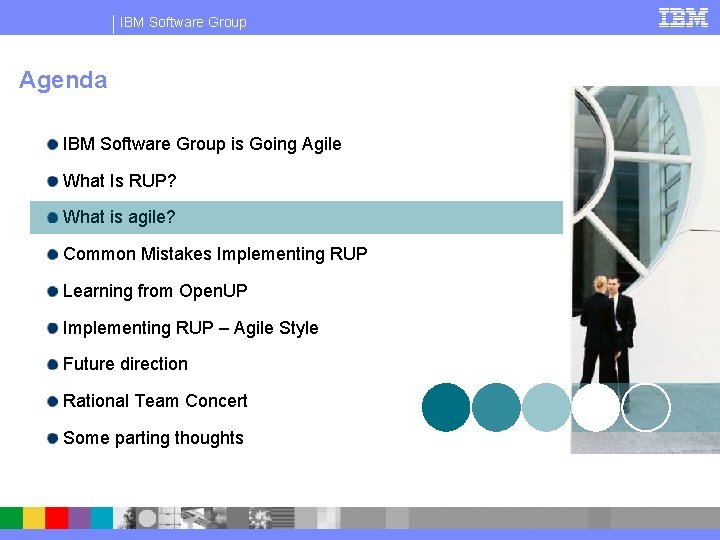Click the 'Agenda' slide title
Viewport: 720px width, 540px height.
click(63, 80)
